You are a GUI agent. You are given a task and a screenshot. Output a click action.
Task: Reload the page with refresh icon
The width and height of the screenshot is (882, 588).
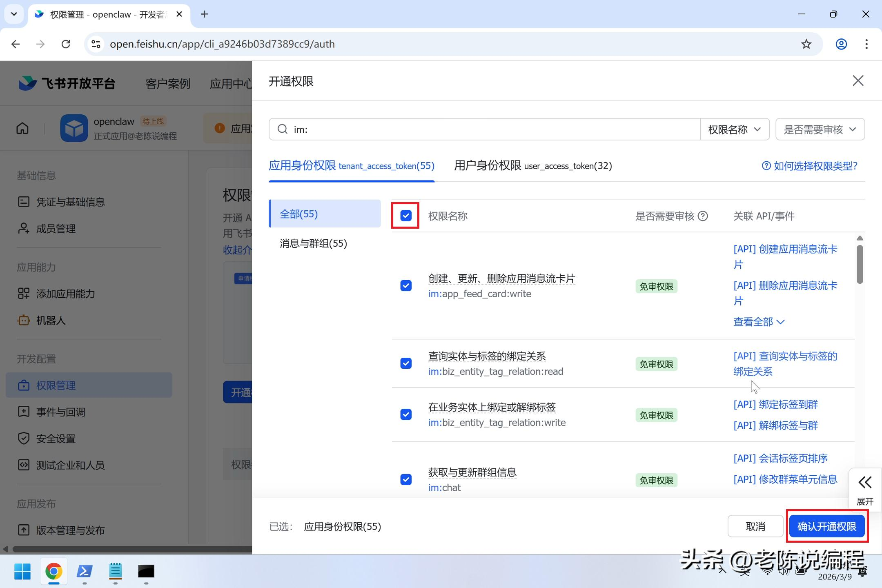[66, 44]
